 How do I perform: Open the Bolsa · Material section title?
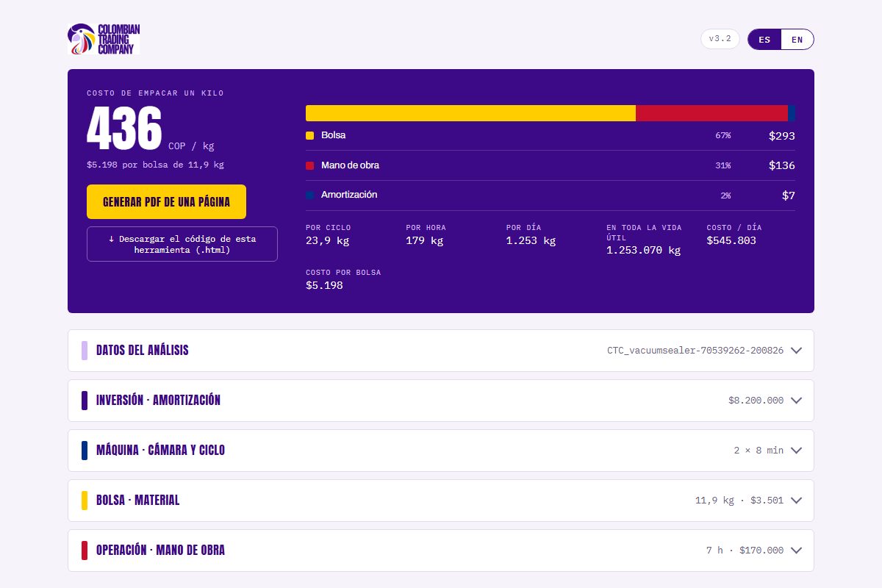point(137,501)
